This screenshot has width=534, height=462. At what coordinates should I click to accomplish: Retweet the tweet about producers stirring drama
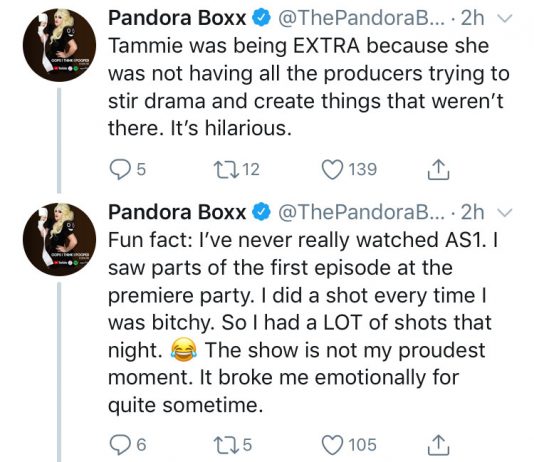click(x=221, y=169)
